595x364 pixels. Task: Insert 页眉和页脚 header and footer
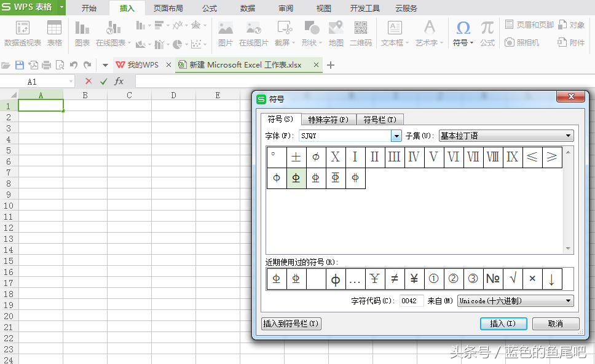coord(529,25)
